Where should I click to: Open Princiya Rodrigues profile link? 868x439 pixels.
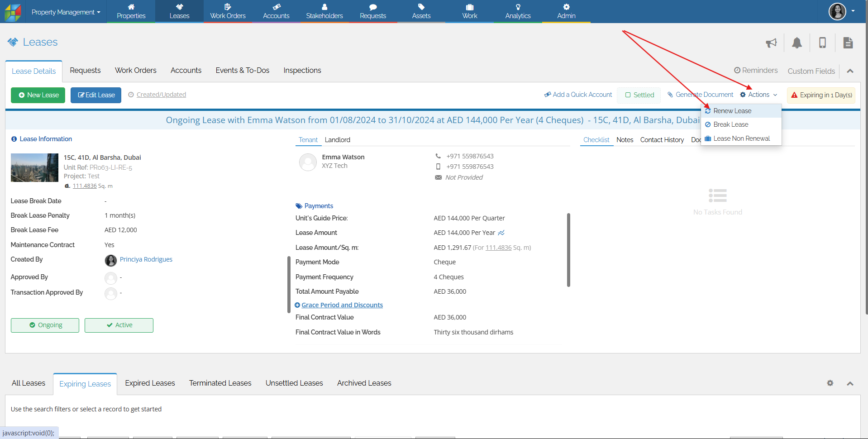tap(146, 259)
